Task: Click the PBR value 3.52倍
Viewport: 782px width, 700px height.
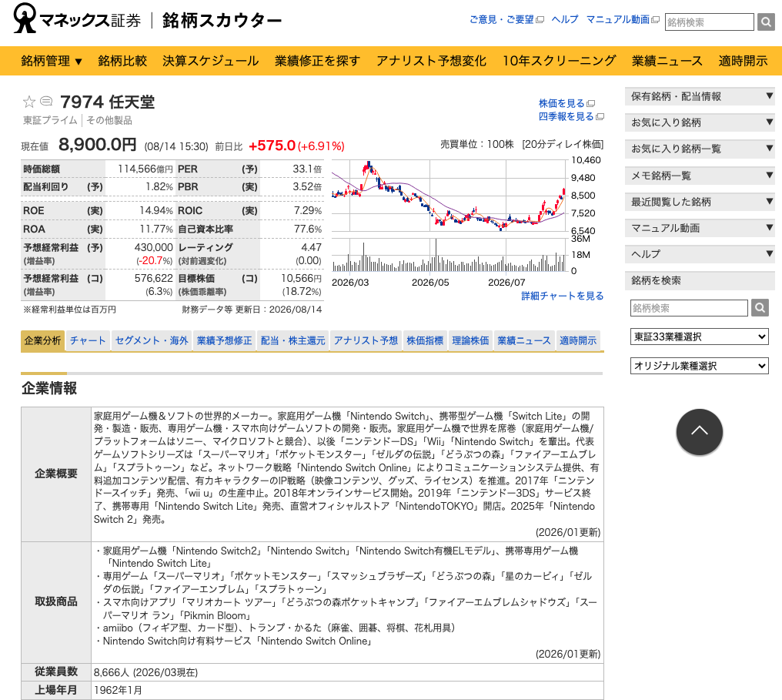Action: [x=308, y=187]
